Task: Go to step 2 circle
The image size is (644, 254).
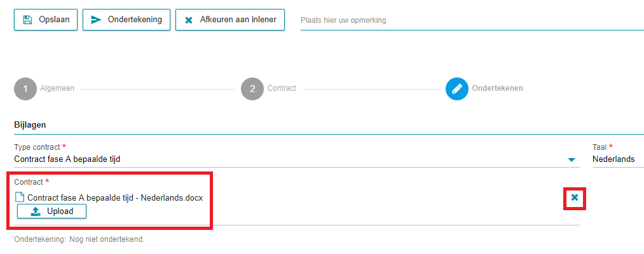Action: tap(252, 89)
